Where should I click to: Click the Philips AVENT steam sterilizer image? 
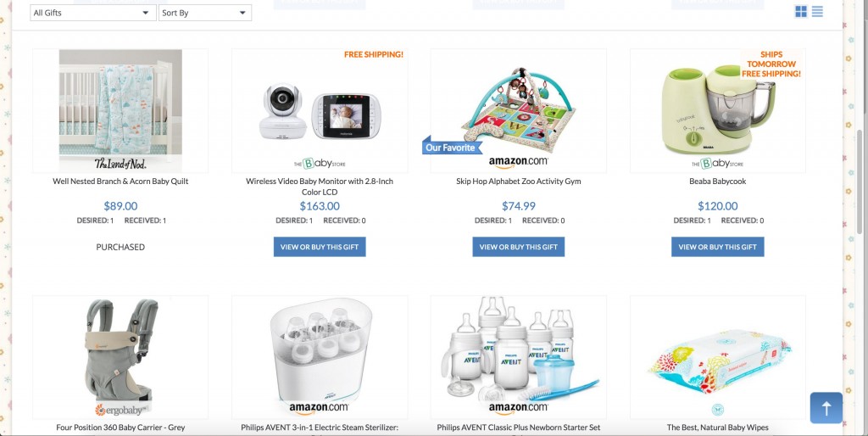pyautogui.click(x=320, y=350)
